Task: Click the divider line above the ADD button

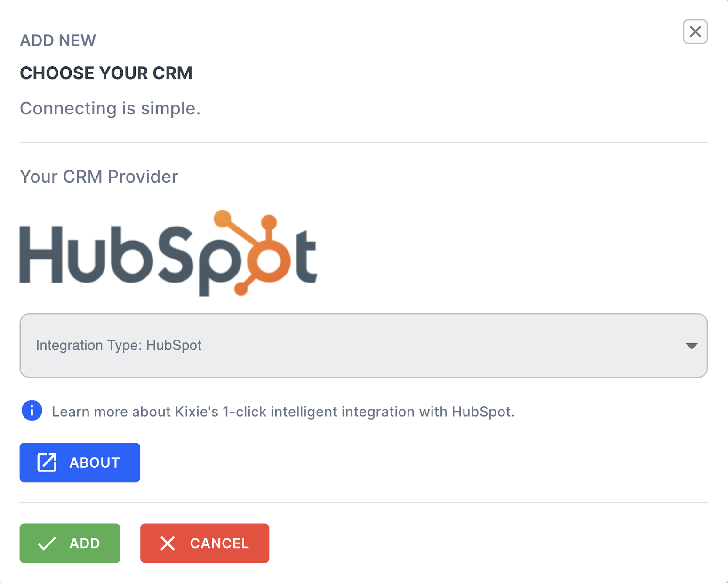Action: (x=363, y=502)
